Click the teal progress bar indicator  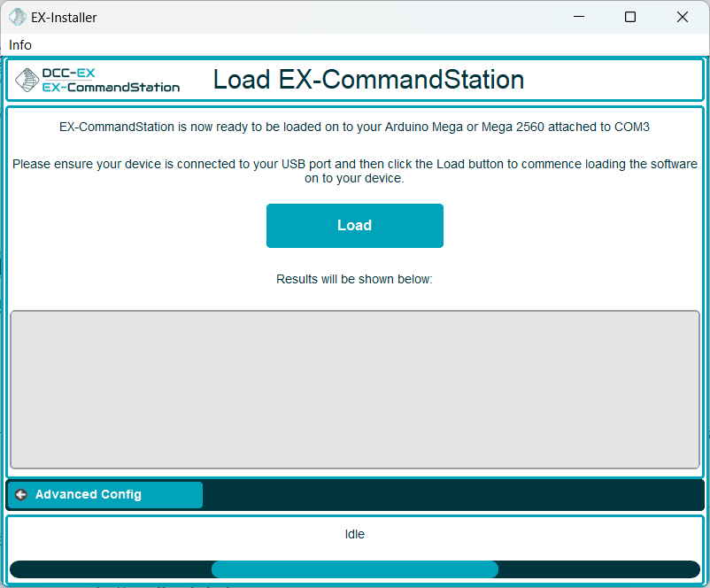point(354,569)
